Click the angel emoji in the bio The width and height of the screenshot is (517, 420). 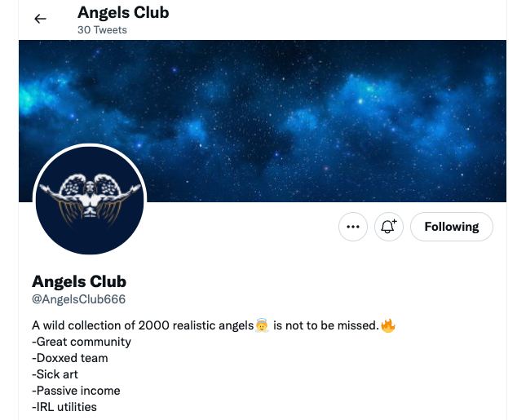pyautogui.click(x=262, y=325)
